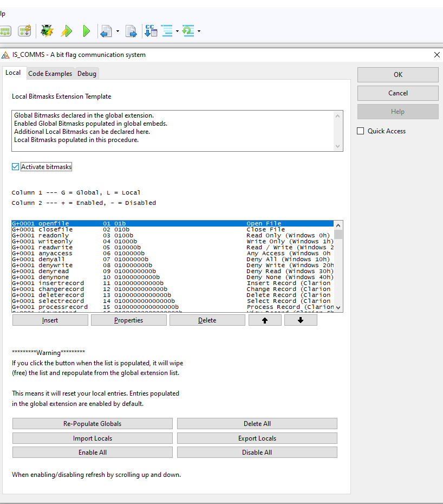Expand dropdown next to blue indented lines icon

pyautogui.click(x=177, y=31)
